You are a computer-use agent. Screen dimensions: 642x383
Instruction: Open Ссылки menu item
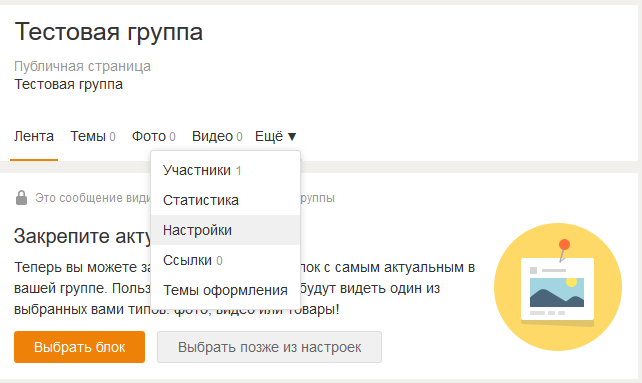[x=226, y=260]
